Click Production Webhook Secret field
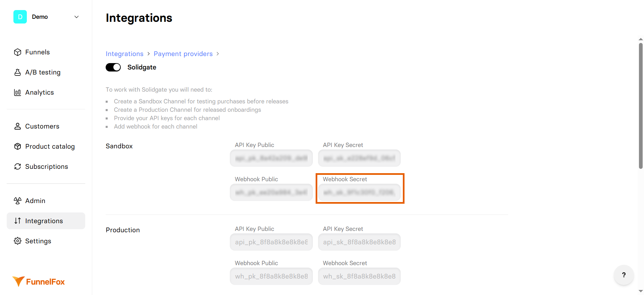Screen dimensions: 644x295 pyautogui.click(x=359, y=276)
